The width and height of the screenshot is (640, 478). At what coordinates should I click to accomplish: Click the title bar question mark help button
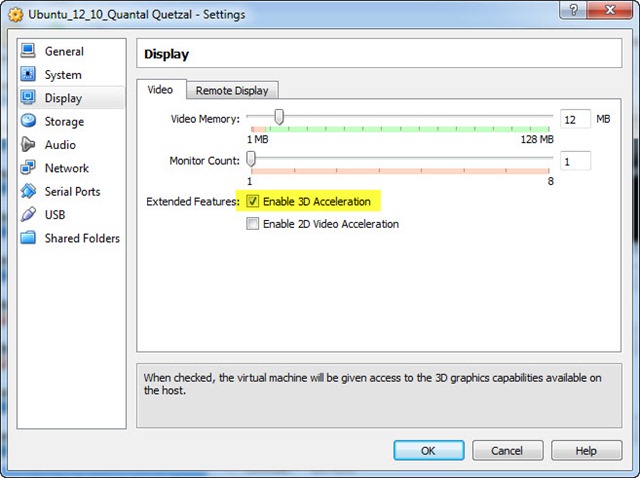573,10
